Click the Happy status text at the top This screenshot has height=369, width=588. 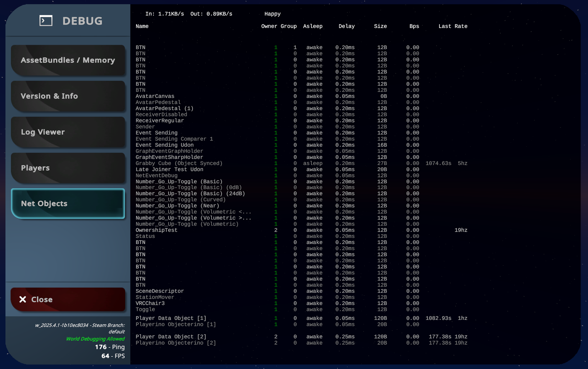pos(272,14)
